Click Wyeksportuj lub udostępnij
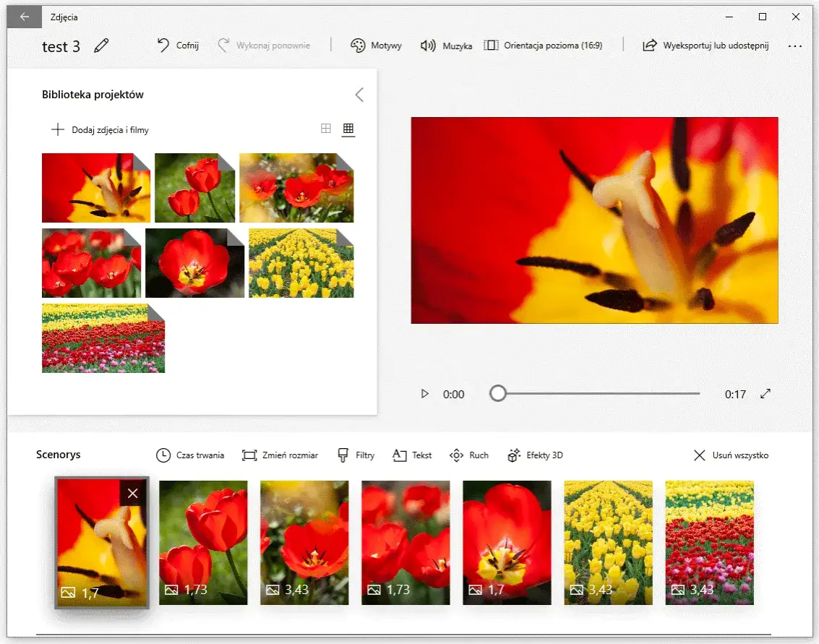This screenshot has height=644, width=819. pos(706,46)
